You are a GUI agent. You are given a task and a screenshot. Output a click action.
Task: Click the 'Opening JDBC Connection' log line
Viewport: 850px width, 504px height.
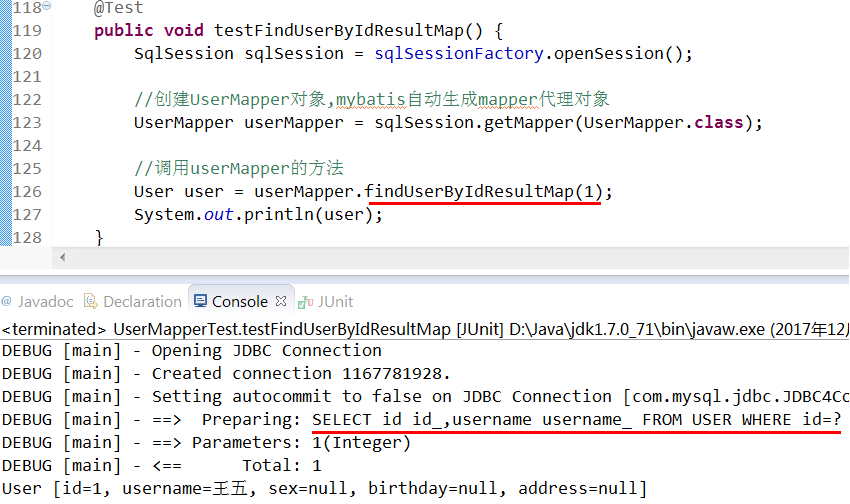[x=192, y=351]
